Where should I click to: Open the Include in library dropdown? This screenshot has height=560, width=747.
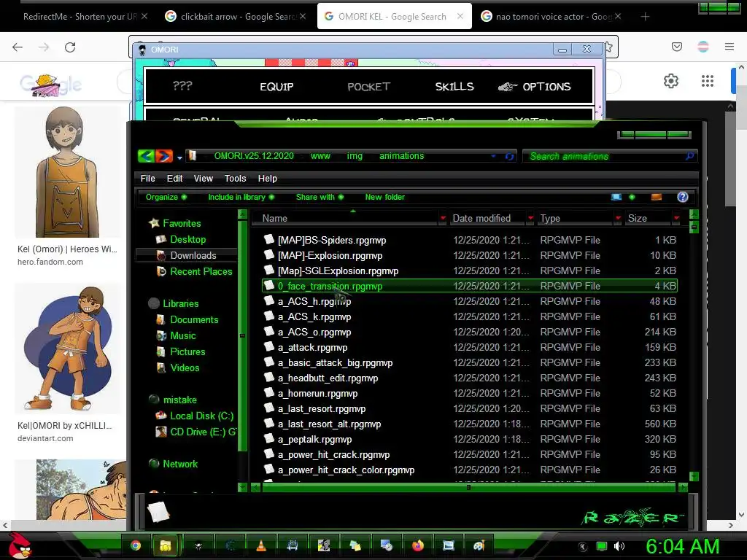pyautogui.click(x=241, y=197)
